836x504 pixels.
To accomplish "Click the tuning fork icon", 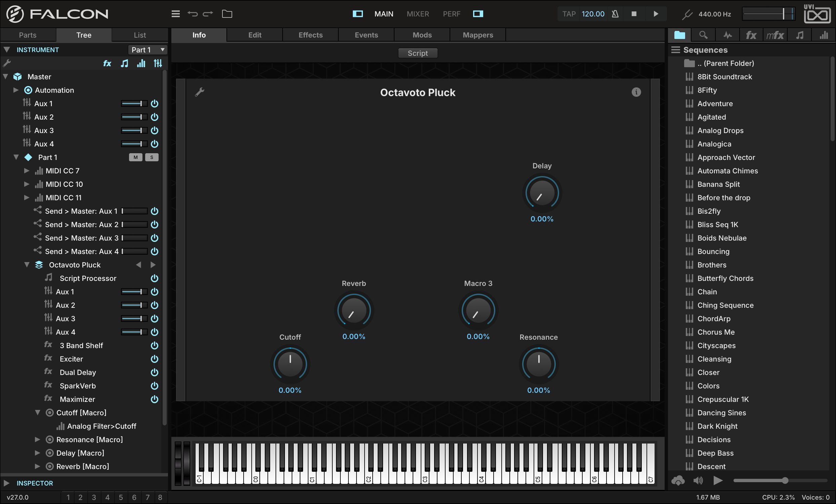I will 687,14.
